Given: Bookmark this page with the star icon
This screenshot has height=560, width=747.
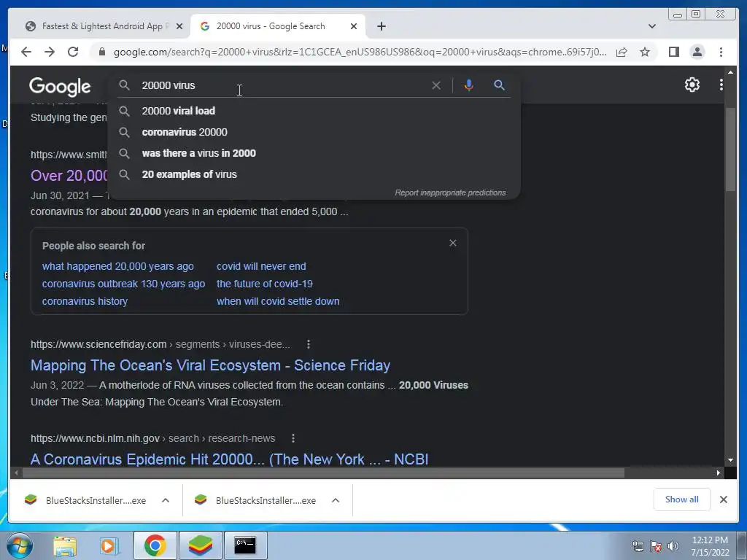Looking at the screenshot, I should coord(645,52).
